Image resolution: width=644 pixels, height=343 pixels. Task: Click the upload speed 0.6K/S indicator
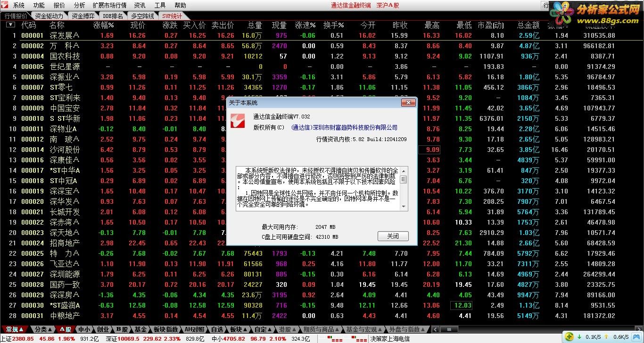tap(617, 337)
